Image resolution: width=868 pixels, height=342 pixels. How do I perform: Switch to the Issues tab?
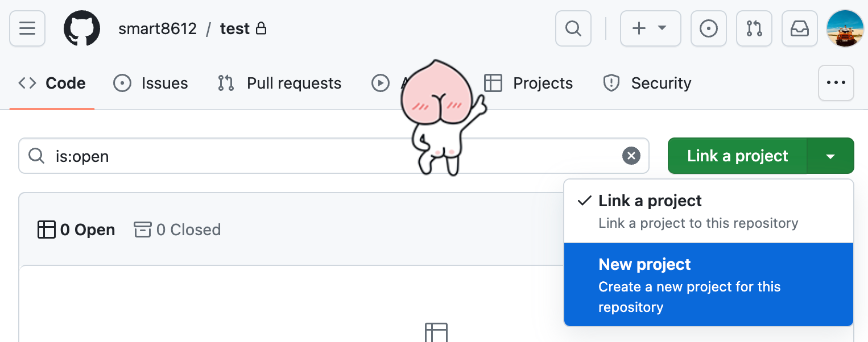tap(151, 84)
